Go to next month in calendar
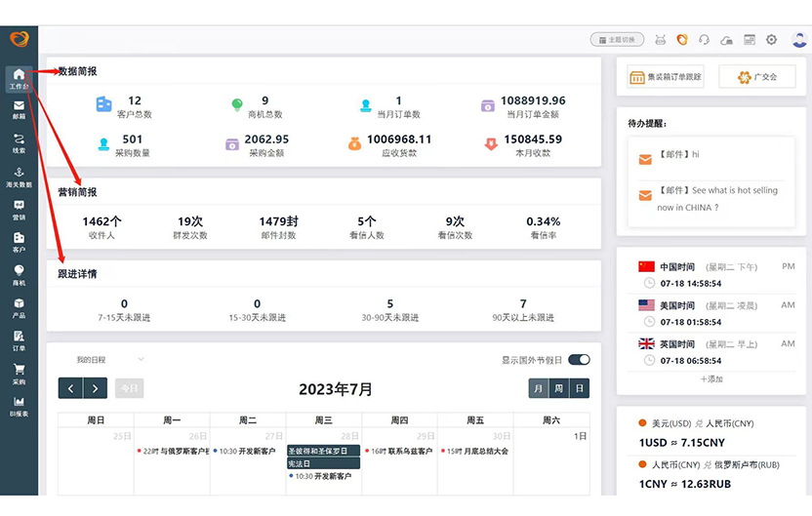The width and height of the screenshot is (812, 516). pos(95,388)
